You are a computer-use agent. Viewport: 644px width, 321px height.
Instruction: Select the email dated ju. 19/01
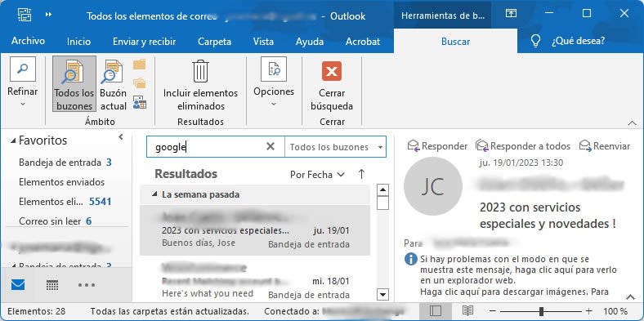[255, 230]
